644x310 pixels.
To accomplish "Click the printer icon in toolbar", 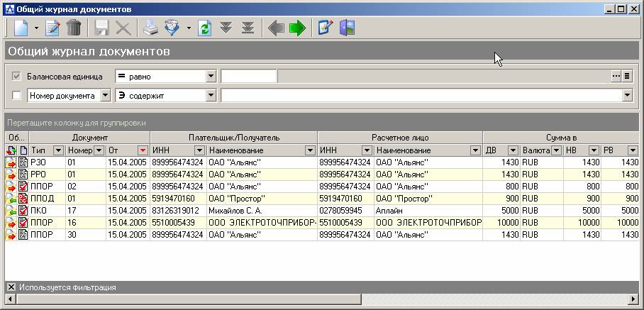I will coord(150,28).
